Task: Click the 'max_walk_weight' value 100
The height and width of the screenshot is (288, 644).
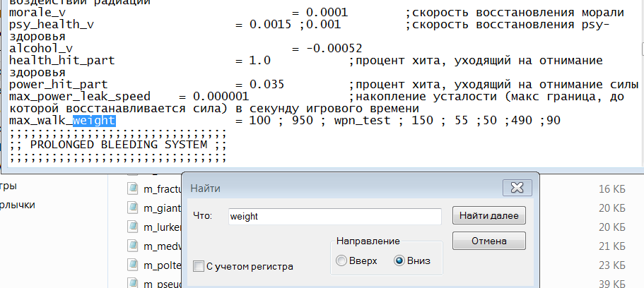Action: [260, 121]
